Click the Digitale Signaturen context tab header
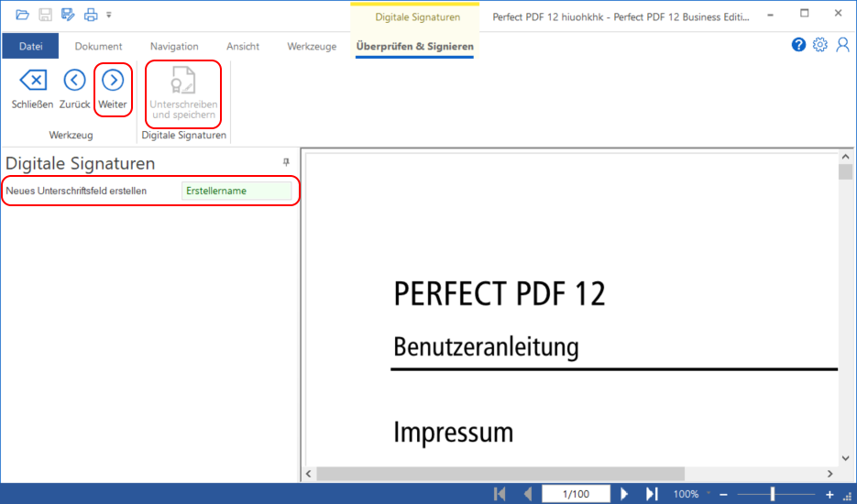857x504 pixels. [417, 16]
